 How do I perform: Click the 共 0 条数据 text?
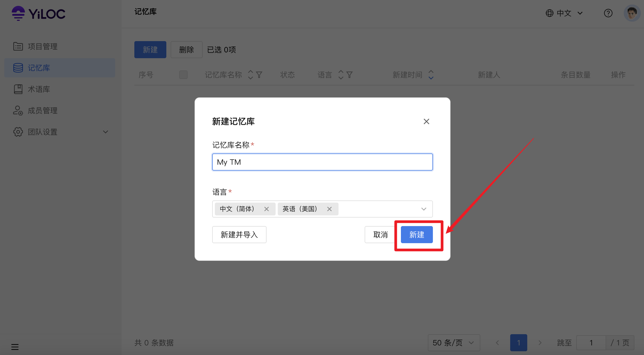click(x=154, y=342)
